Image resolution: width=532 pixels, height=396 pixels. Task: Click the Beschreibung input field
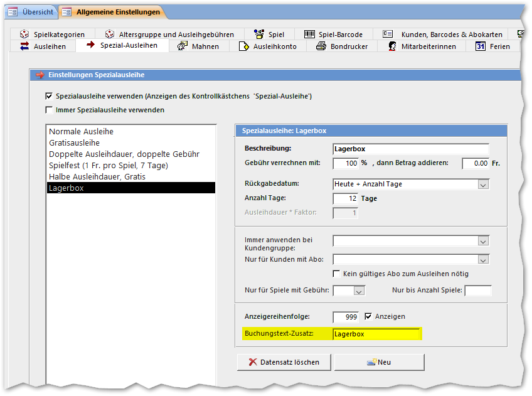[x=411, y=149]
